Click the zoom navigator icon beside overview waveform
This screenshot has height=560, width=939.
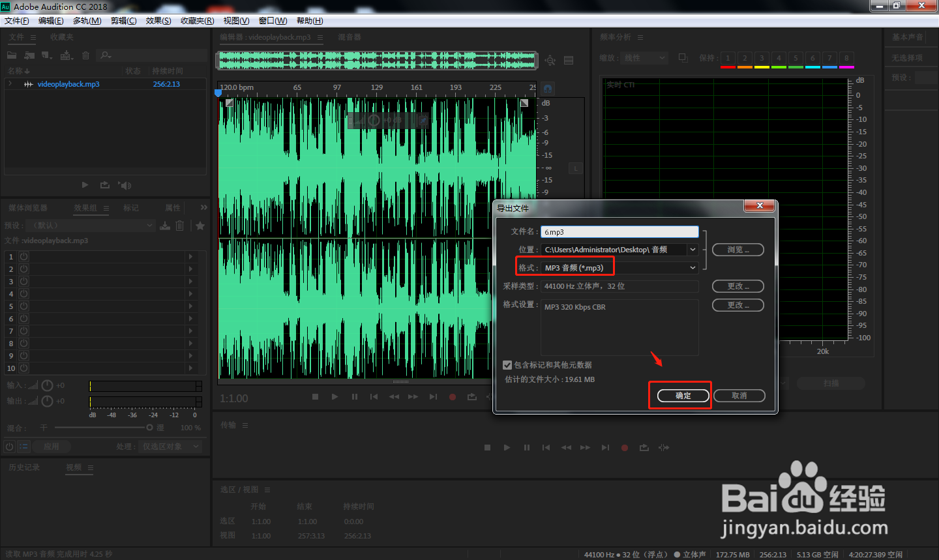click(x=550, y=60)
